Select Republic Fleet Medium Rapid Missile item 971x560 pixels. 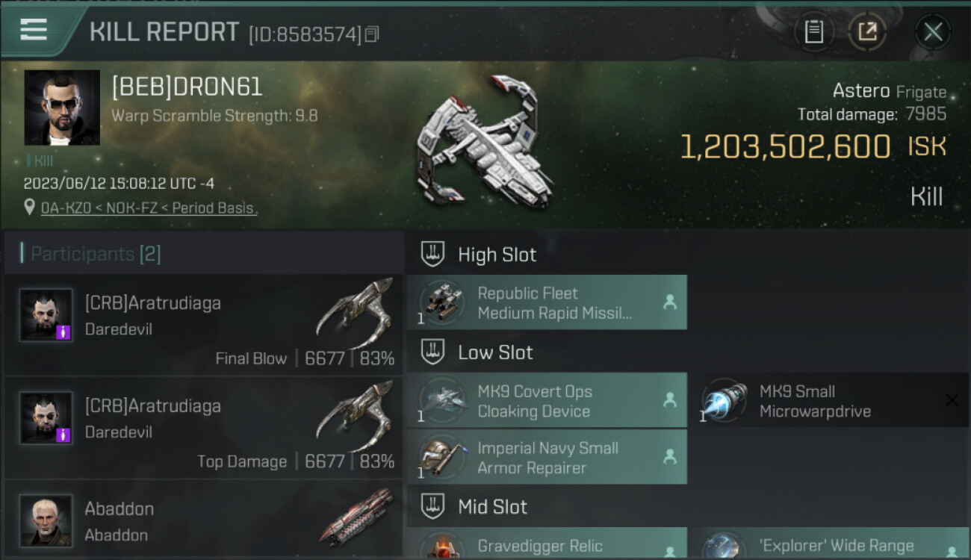(x=547, y=302)
